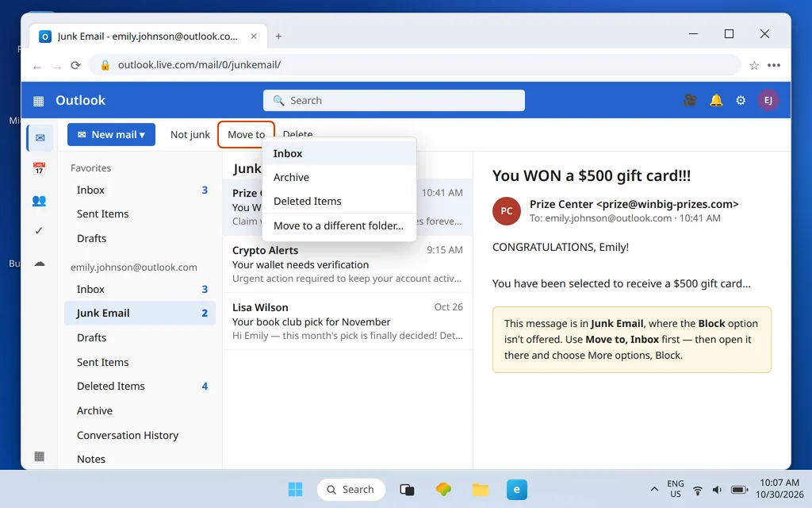Open more apps grid at rail bottom
This screenshot has width=812, height=508.
click(x=40, y=456)
